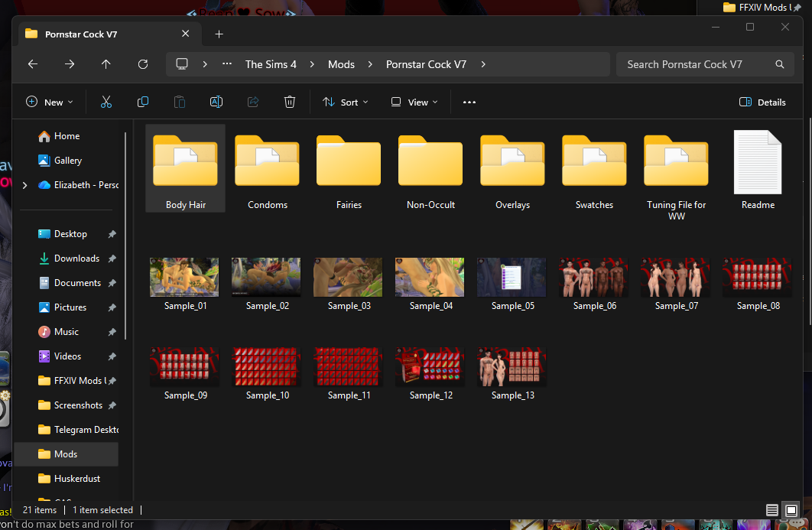Viewport: 812px width, 530px height.
Task: Go forward in folder history
Action: tap(70, 64)
